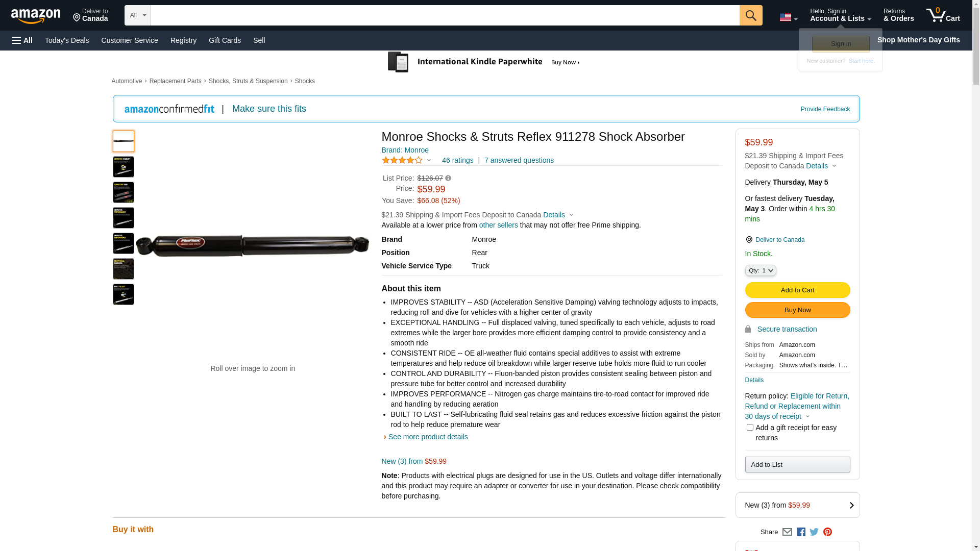
Task: Share the product on Twitter
Action: (x=814, y=532)
